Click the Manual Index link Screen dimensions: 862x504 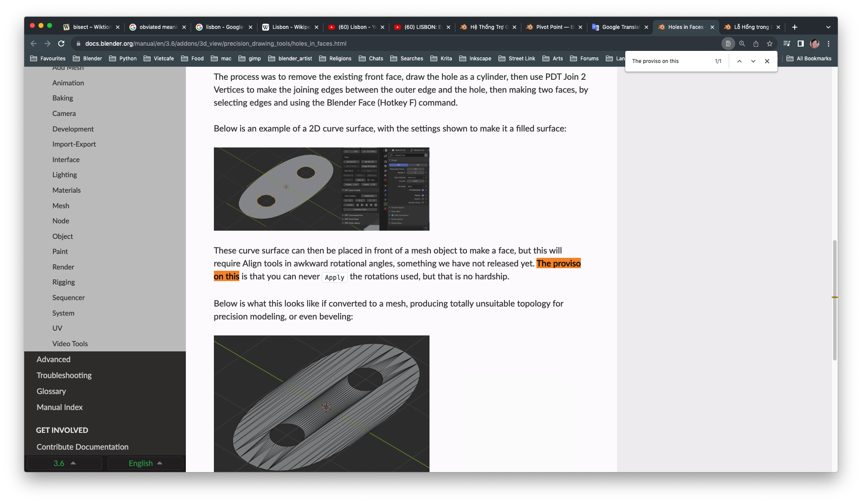tap(59, 406)
